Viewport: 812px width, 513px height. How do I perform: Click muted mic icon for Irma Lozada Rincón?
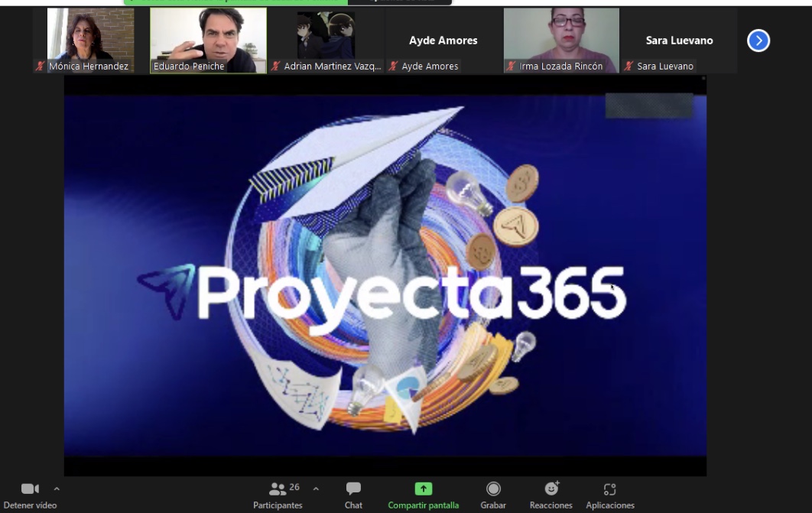(511, 67)
